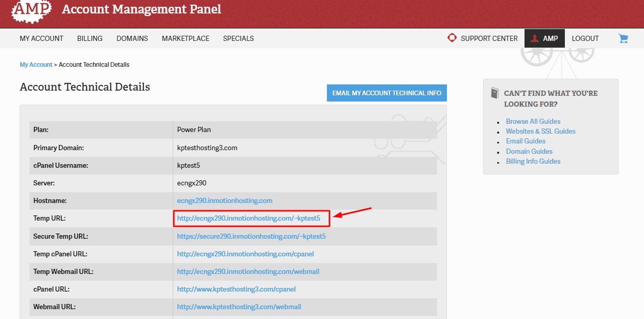Click the AMP user profile icon
The height and width of the screenshot is (319, 644).
535,38
